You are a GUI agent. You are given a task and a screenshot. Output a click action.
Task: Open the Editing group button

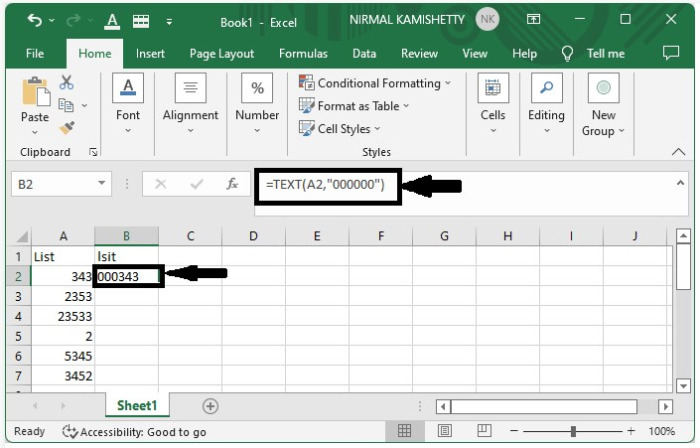[546, 104]
